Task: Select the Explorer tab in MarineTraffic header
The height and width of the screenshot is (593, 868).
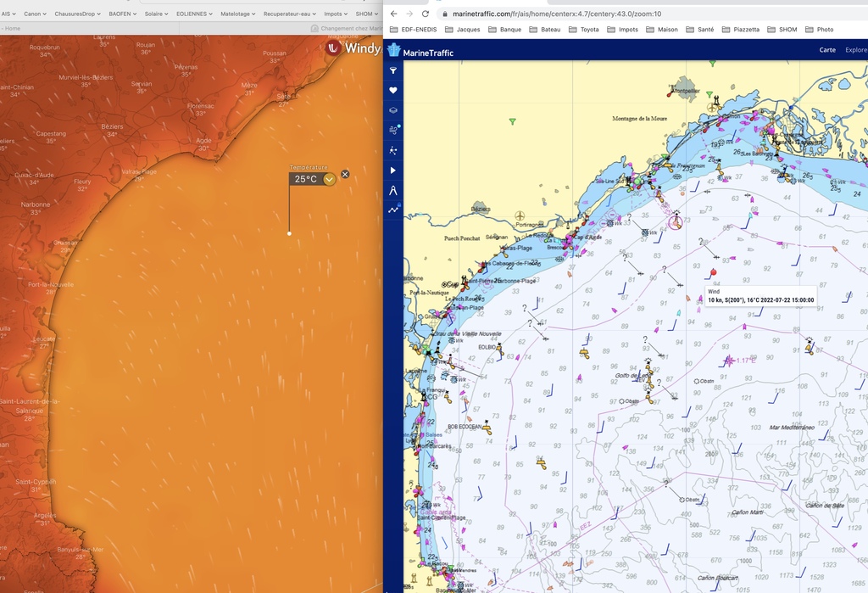Action: coord(856,50)
